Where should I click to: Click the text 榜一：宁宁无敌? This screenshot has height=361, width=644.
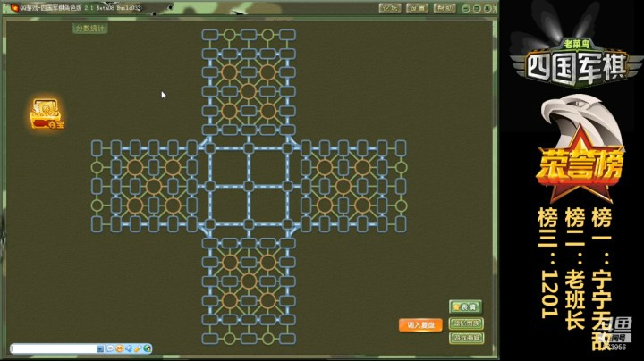(602, 279)
